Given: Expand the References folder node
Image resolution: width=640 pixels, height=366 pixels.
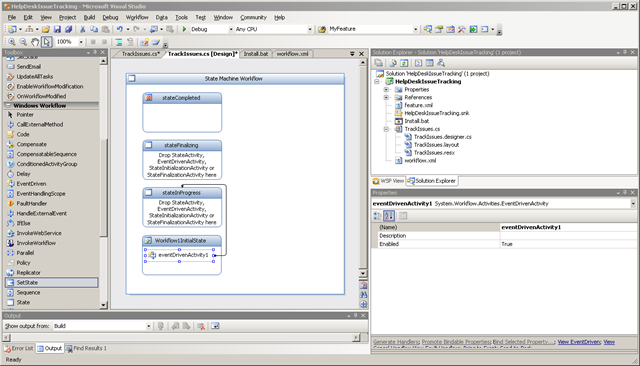Looking at the screenshot, I should [x=386, y=97].
